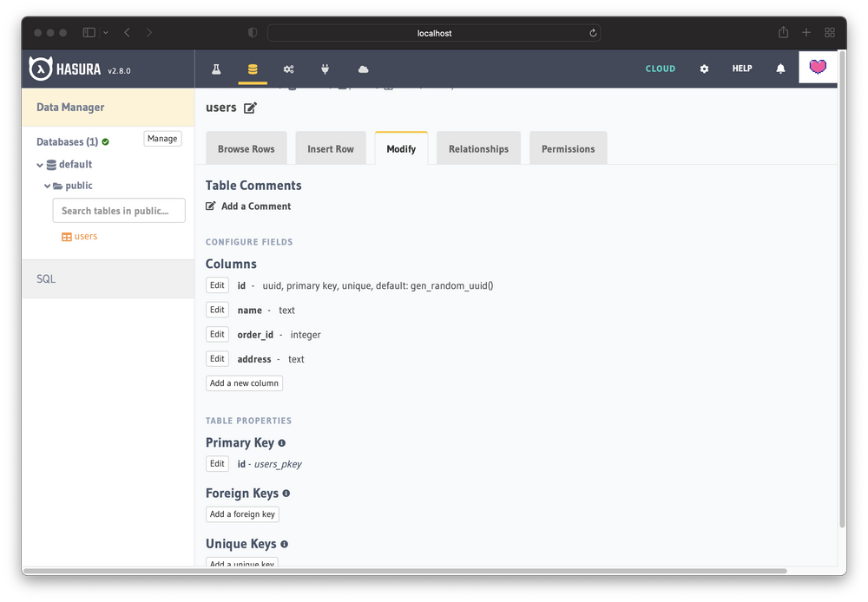
Task: Click the search tables input field
Action: [118, 210]
